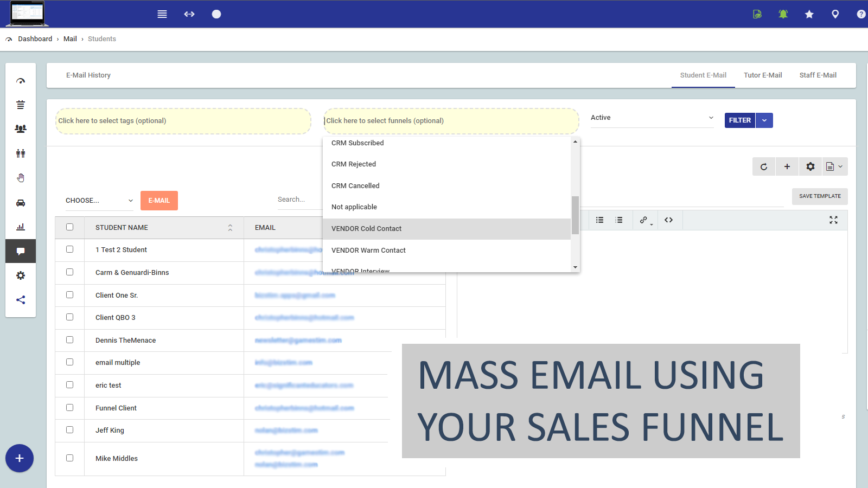Screen dimensions: 868x488
Task: Expand the Active status dropdown
Action: pyautogui.click(x=652, y=118)
